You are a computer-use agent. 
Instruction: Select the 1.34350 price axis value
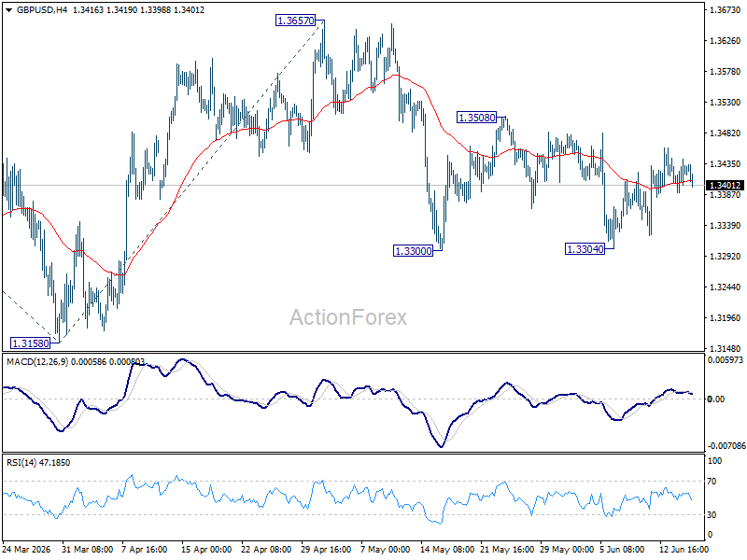[x=726, y=164]
